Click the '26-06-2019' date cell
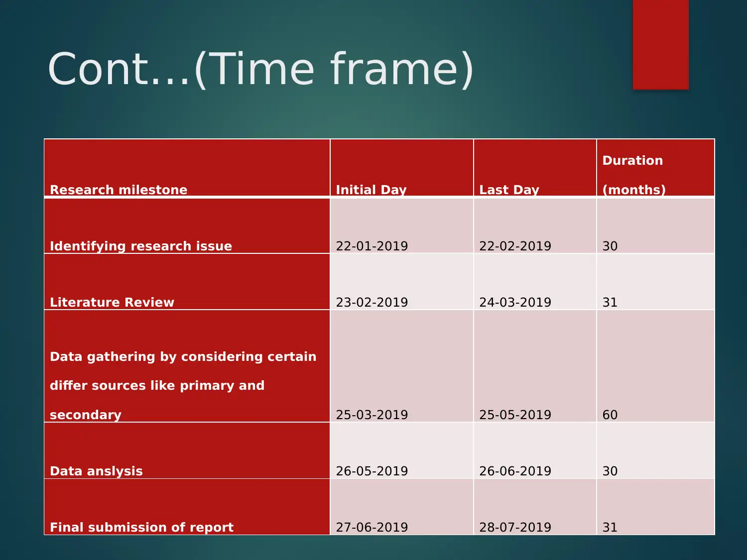Screen dimensions: 747x560 click(535, 450)
